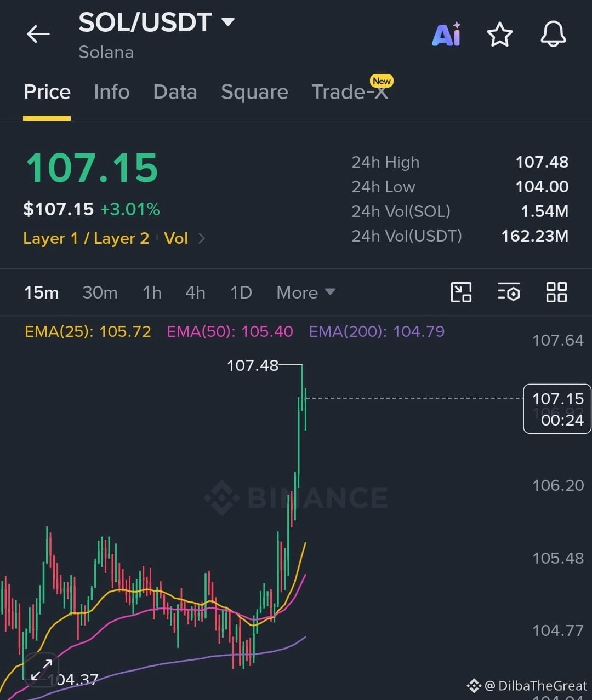Tap the 104.77 price axis label

558,630
